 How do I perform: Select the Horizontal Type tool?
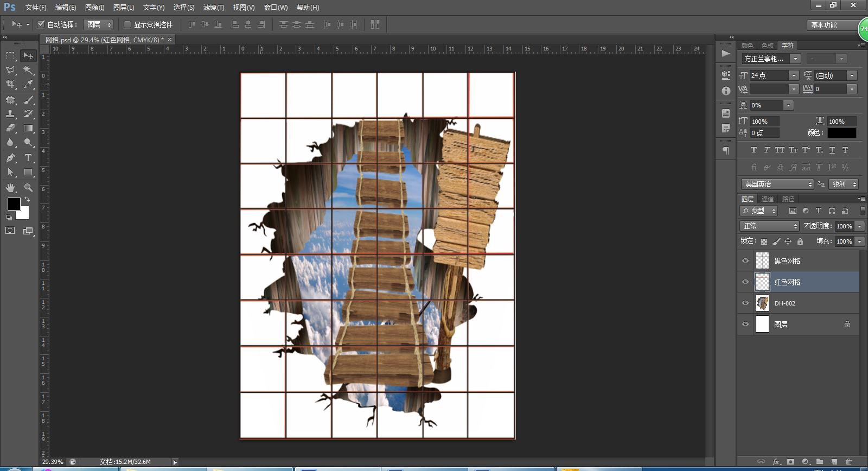[x=28, y=158]
